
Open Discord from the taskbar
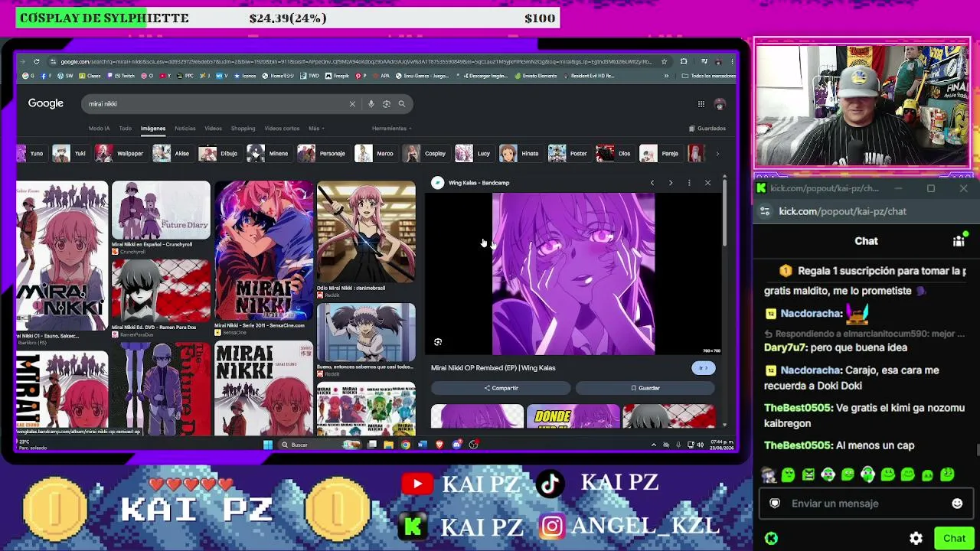457,445
